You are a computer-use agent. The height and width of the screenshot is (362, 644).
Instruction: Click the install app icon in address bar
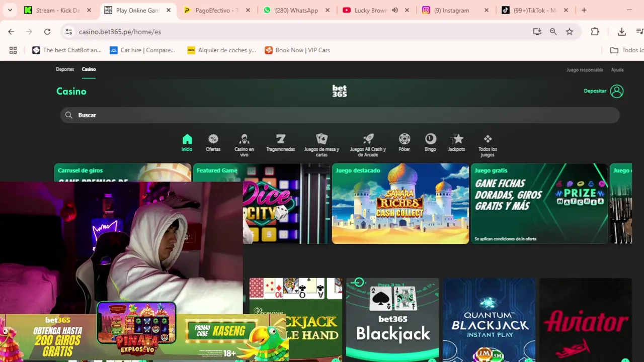[537, 32]
